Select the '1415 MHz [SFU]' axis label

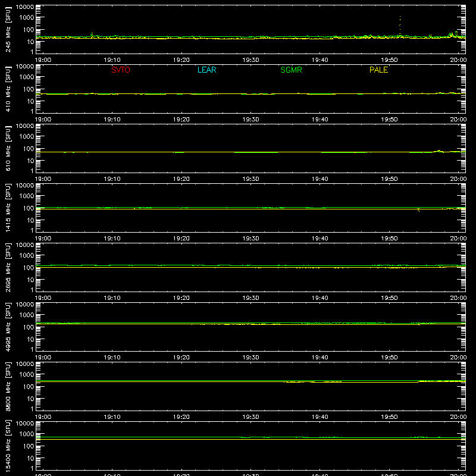click(8, 208)
